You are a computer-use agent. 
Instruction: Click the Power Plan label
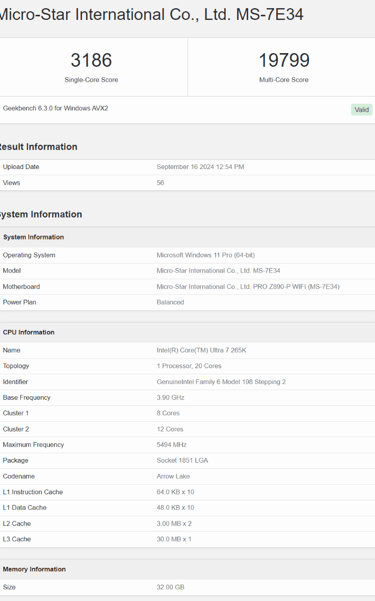click(20, 302)
